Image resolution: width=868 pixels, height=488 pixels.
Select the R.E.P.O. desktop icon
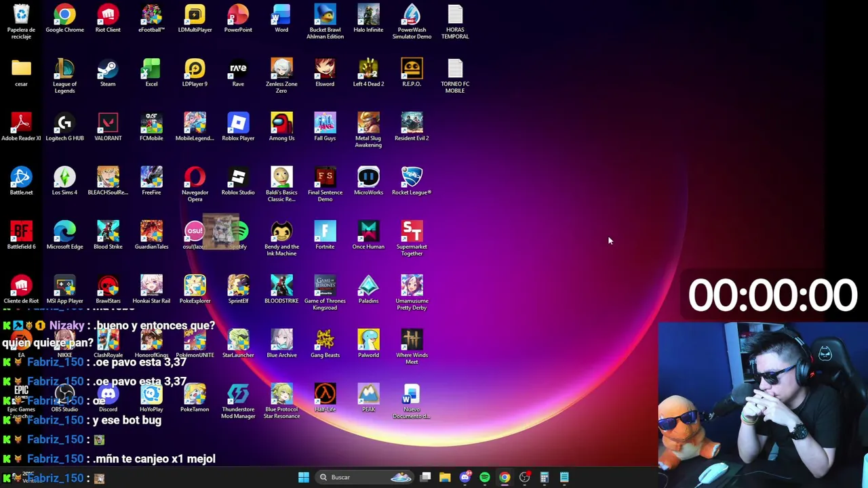click(x=412, y=73)
